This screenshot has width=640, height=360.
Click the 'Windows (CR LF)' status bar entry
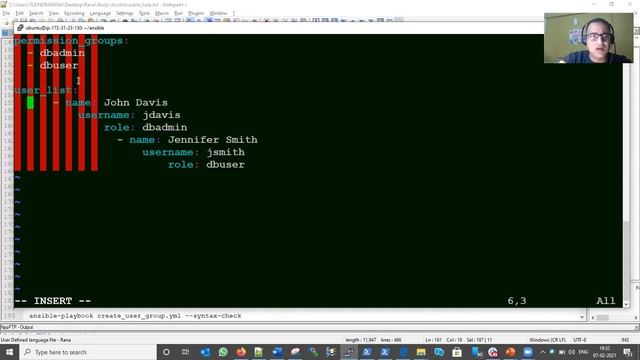click(547, 340)
